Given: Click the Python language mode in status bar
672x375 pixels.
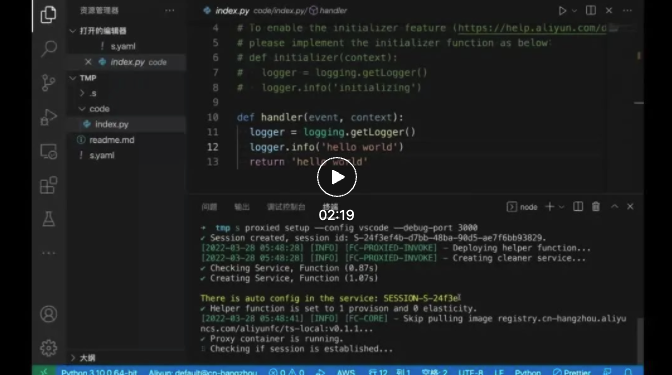Looking at the screenshot, I should pyautogui.click(x=528, y=372).
